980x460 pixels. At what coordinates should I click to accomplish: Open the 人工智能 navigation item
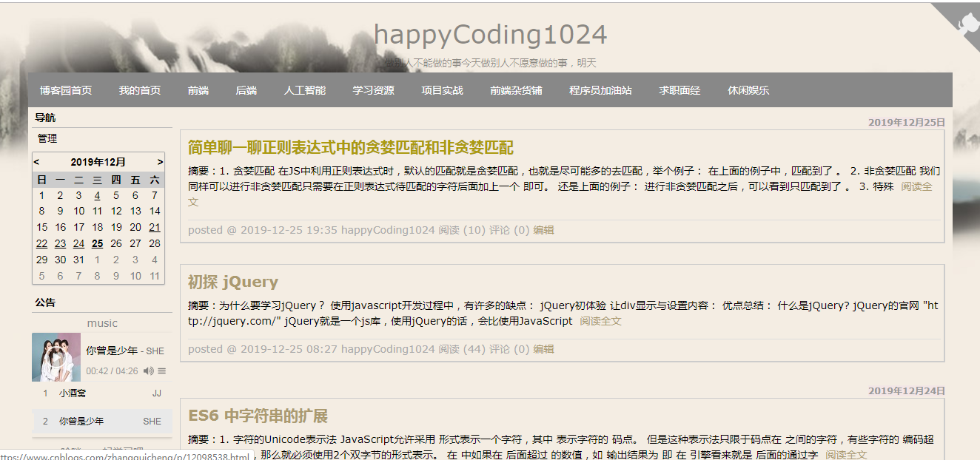[x=305, y=90]
